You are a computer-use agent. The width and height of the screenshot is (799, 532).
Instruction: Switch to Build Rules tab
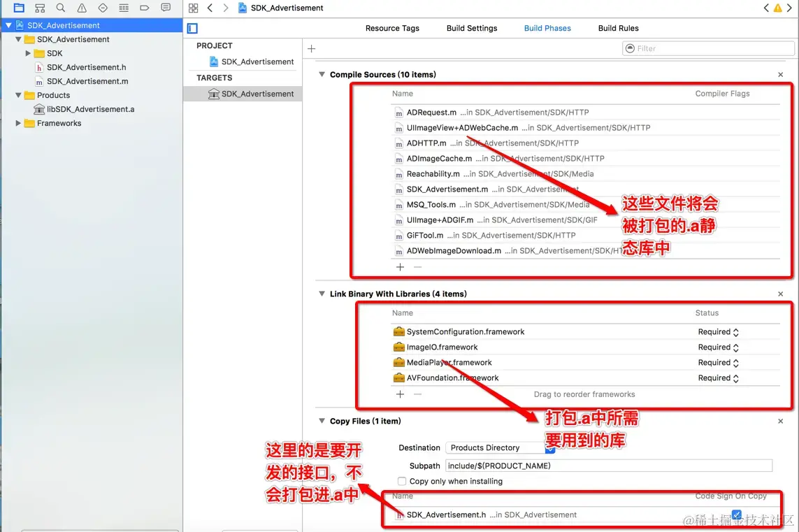618,28
